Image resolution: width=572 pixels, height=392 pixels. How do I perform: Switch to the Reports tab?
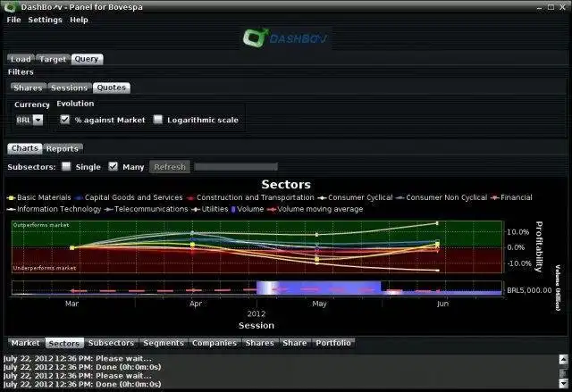[x=63, y=148]
